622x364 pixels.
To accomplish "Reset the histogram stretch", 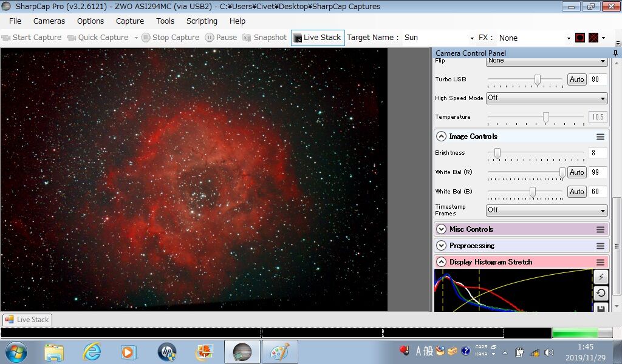I will point(601,293).
